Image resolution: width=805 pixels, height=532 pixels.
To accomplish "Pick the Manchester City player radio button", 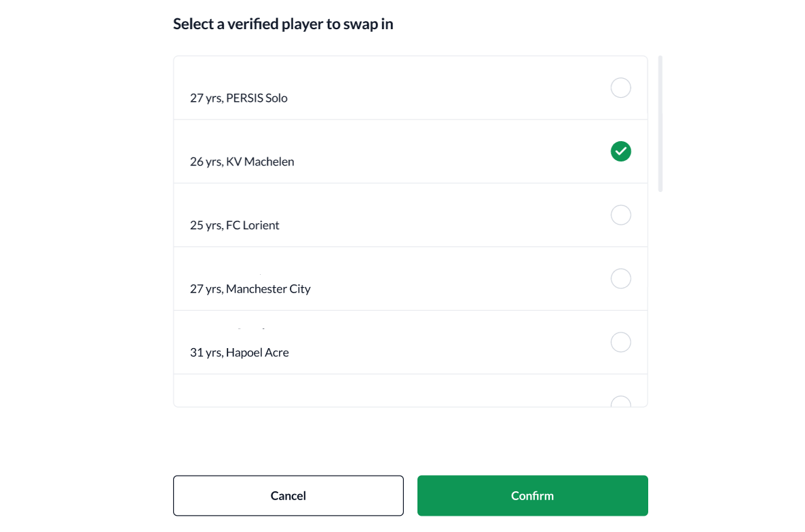I will pos(620,279).
